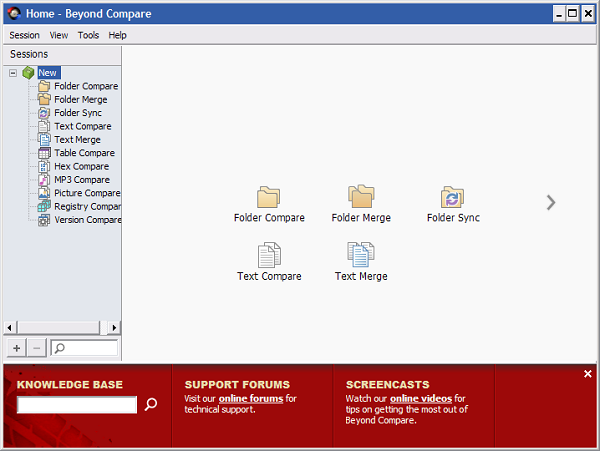Show more session types with right chevron
This screenshot has width=600, height=451.
point(551,202)
